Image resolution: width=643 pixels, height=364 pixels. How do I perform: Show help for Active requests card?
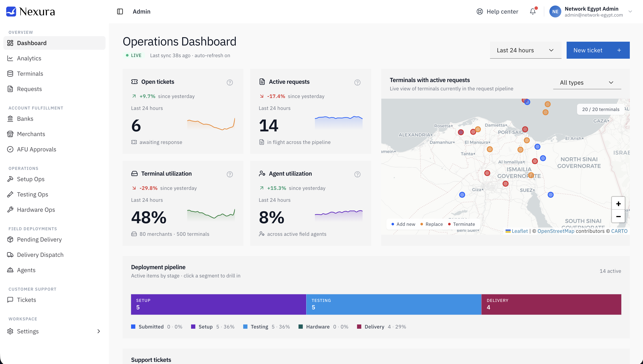pyautogui.click(x=357, y=82)
